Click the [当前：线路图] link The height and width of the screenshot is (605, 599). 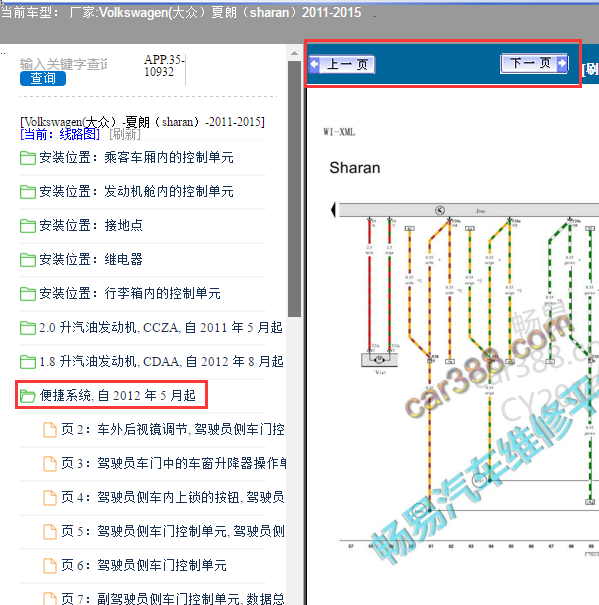pyautogui.click(x=60, y=134)
